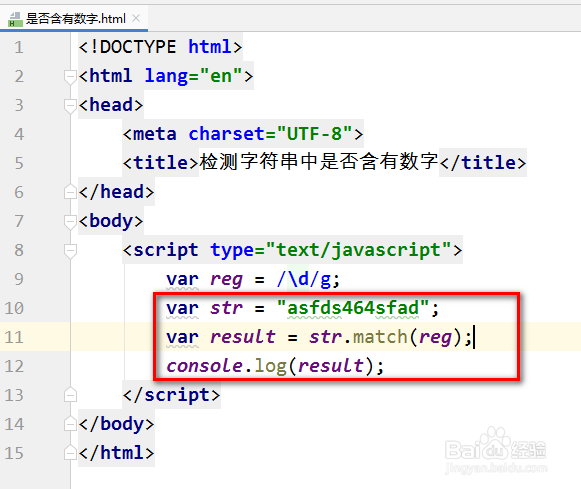Collapse the body tag fold on line 7
This screenshot has width=581, height=489.
click(x=70, y=222)
